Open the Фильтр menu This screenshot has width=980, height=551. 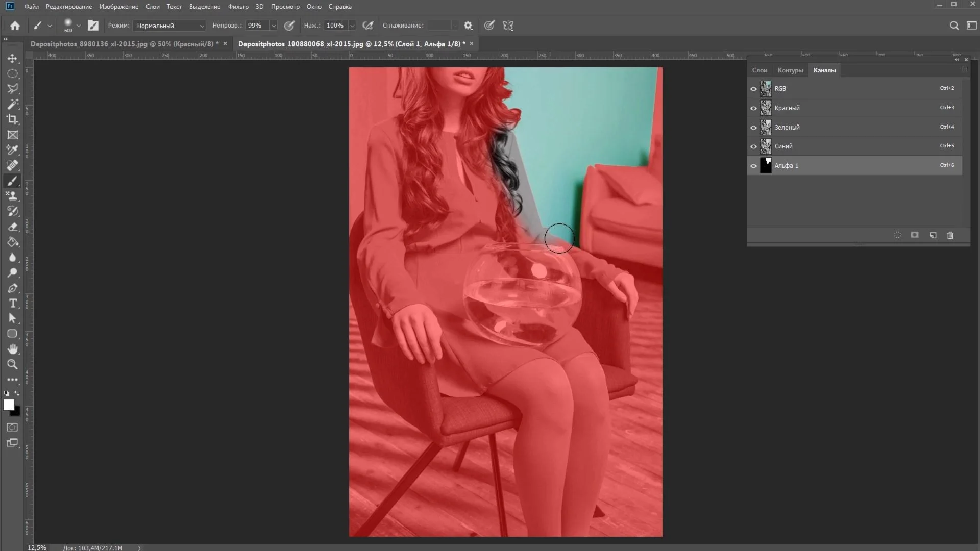pyautogui.click(x=238, y=7)
